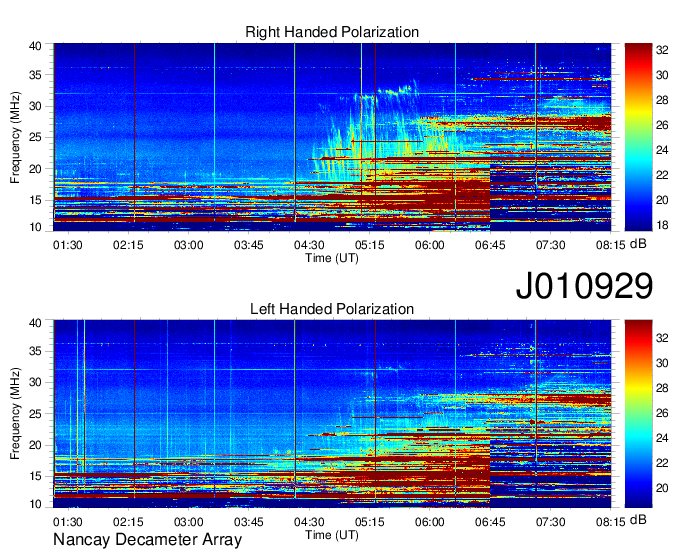Click the "08:15" time tick of the upper plot
The height and width of the screenshot is (552, 680).
pos(611,245)
